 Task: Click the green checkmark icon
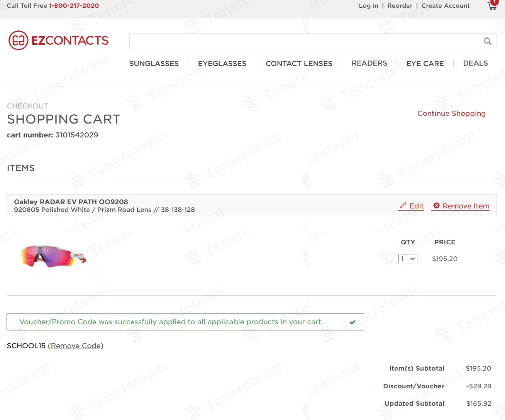[x=352, y=322]
